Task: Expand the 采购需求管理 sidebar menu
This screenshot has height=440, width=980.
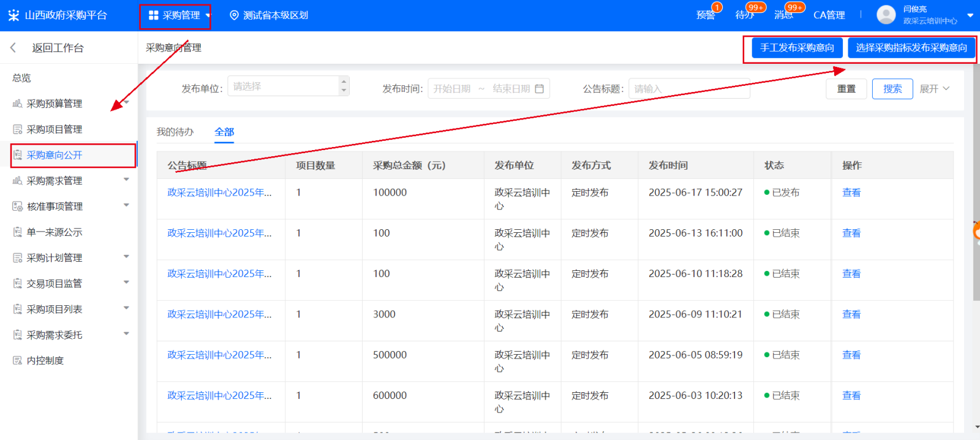Action: click(x=126, y=180)
